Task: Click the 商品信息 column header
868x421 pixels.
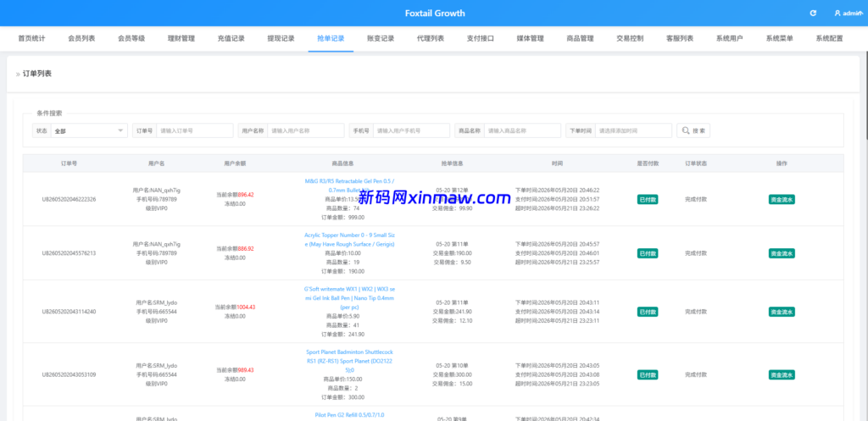Action: 342,163
